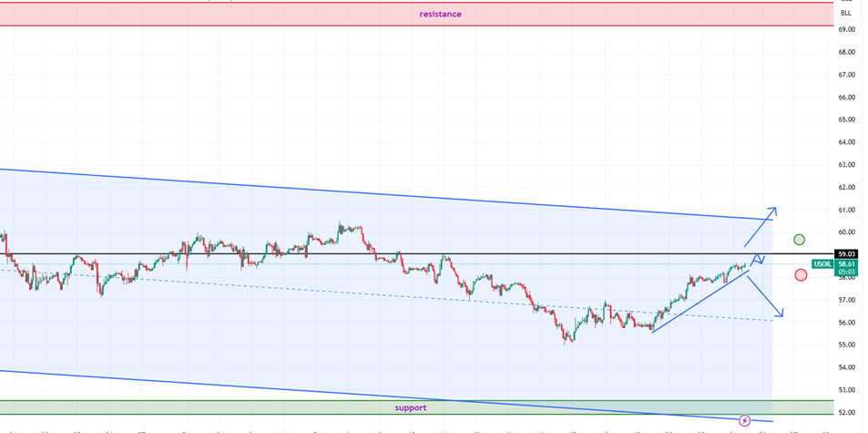The image size is (868, 433).
Task: Click the 59.03 black price label
Action: tap(845, 253)
